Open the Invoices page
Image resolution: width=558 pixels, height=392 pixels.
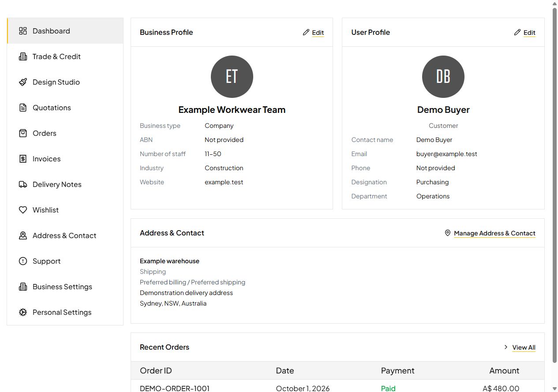pos(65,159)
